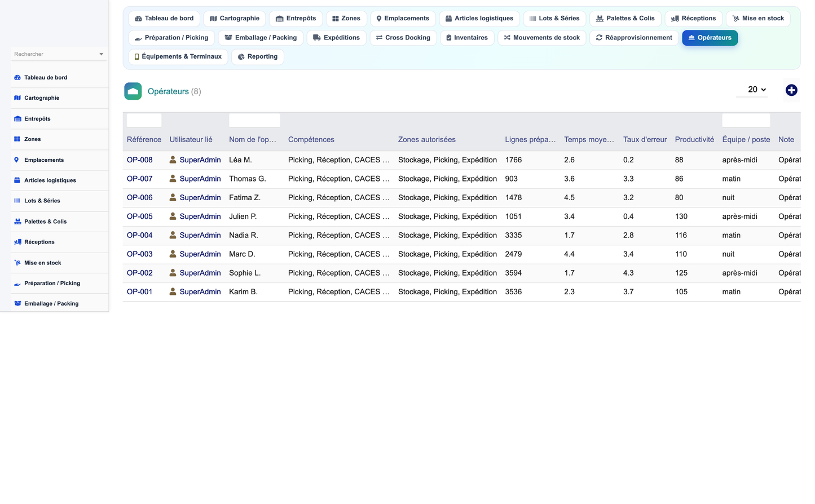
Task: Click the Nom de l'opérateur filter field
Action: (254, 120)
